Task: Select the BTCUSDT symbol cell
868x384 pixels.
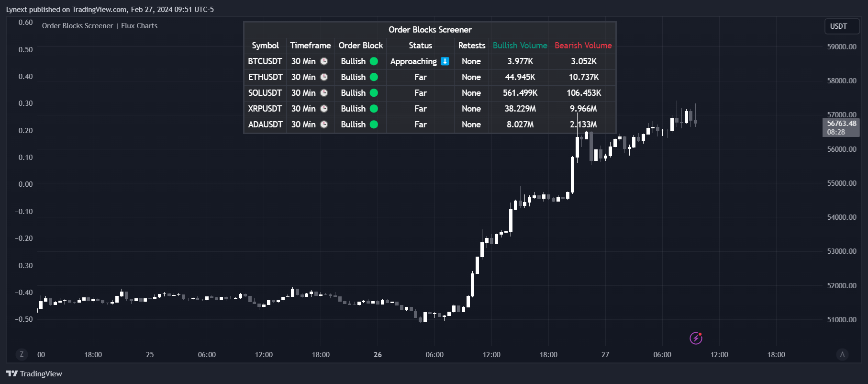Action: tap(265, 61)
